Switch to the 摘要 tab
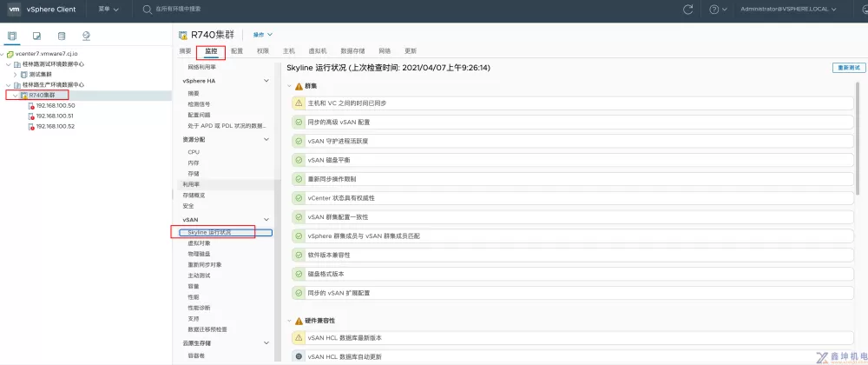868x365 pixels. [185, 51]
